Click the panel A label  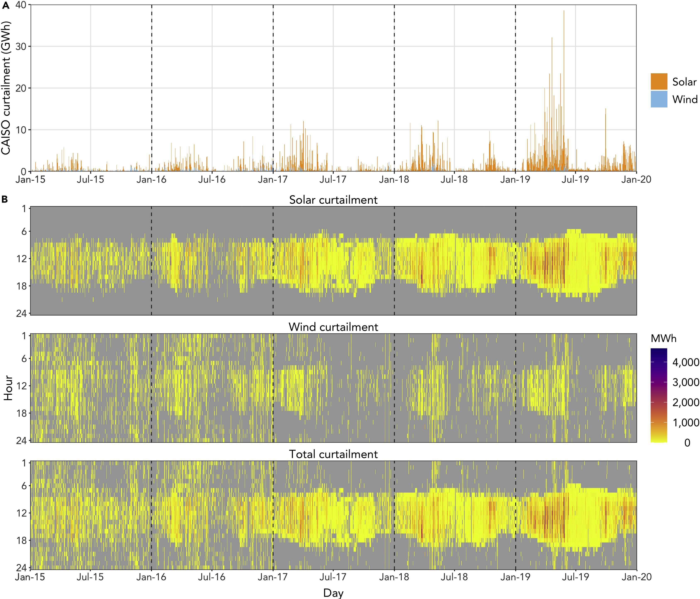pyautogui.click(x=5, y=6)
